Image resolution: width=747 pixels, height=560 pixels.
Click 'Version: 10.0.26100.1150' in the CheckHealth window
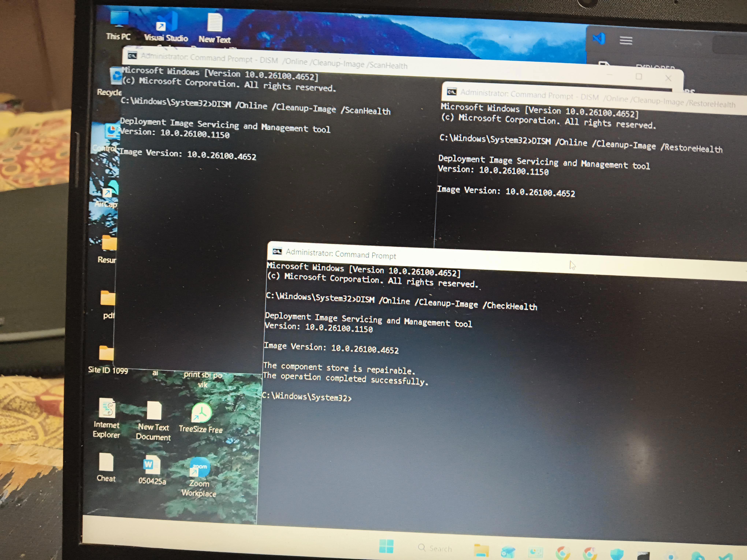point(319,327)
